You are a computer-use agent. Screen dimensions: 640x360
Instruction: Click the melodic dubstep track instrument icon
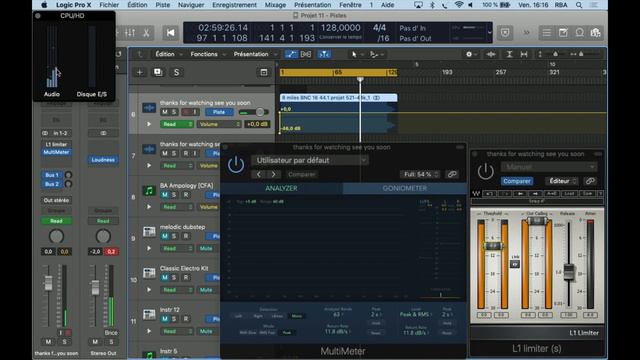click(149, 232)
